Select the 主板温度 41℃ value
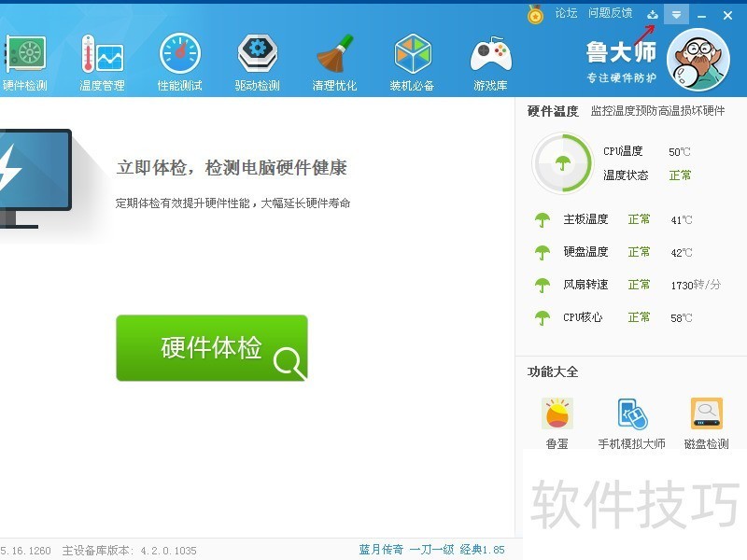The height and width of the screenshot is (560, 747). pyautogui.click(x=682, y=220)
